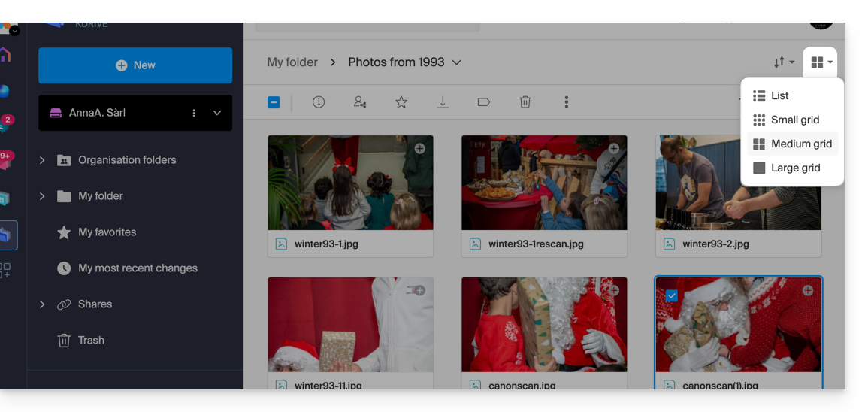This screenshot has height=412, width=868.
Task: Select List view from the menu
Action: (779, 95)
